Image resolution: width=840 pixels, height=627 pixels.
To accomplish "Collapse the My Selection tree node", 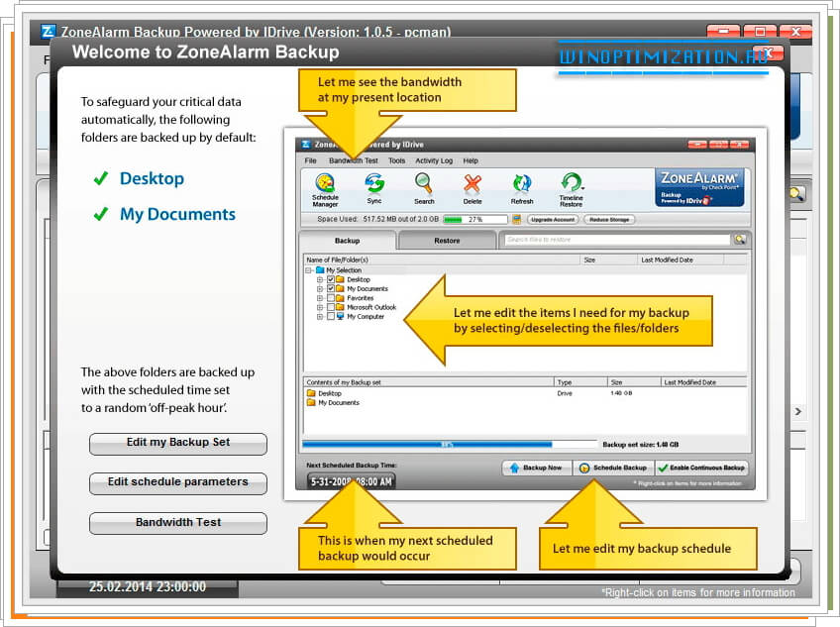I will (x=309, y=270).
